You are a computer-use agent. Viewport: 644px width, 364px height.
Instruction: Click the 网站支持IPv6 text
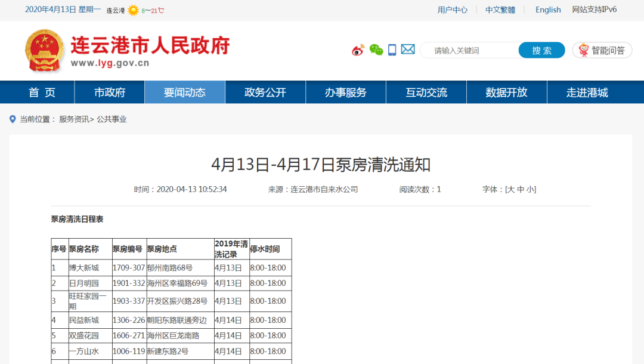(x=595, y=10)
